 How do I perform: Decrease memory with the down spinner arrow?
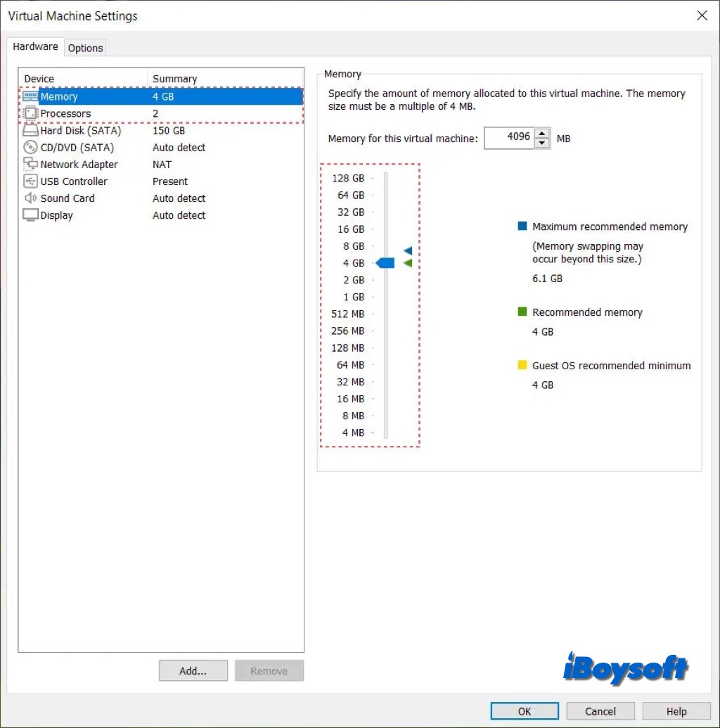point(541,143)
